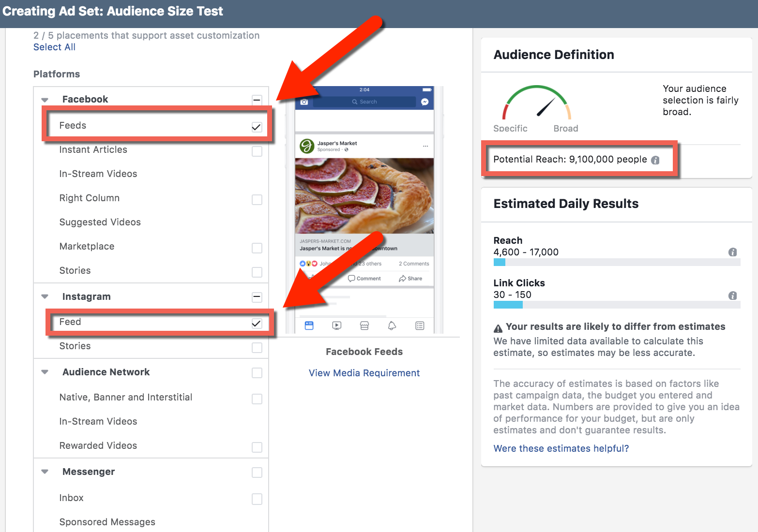Click the reaction emojis on preview post
This screenshot has width=758, height=532.
tap(308, 264)
